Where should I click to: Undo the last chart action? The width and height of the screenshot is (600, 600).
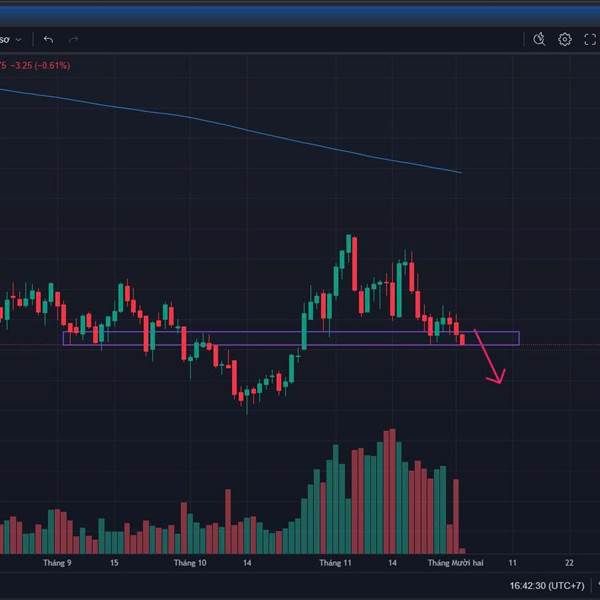click(x=48, y=39)
